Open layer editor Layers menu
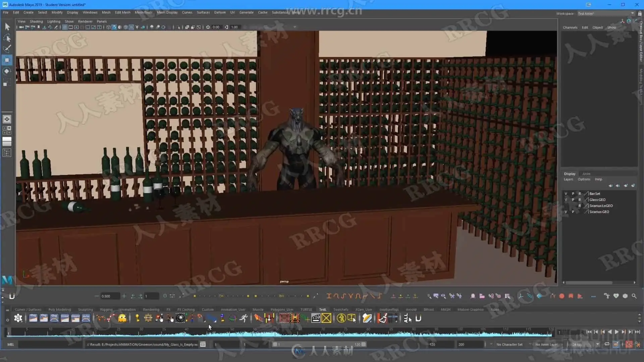Screen dimensions: 644x362 coord(568,179)
